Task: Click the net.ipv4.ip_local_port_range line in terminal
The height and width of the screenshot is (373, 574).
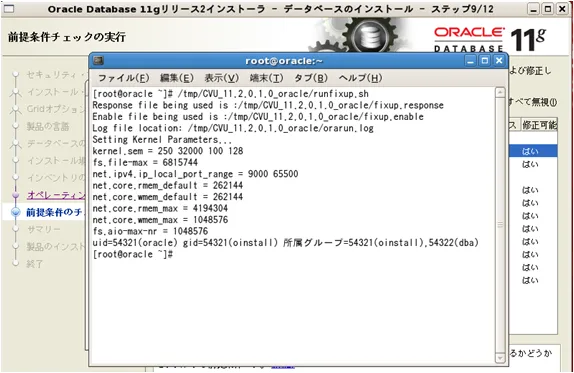Action: (x=195, y=174)
